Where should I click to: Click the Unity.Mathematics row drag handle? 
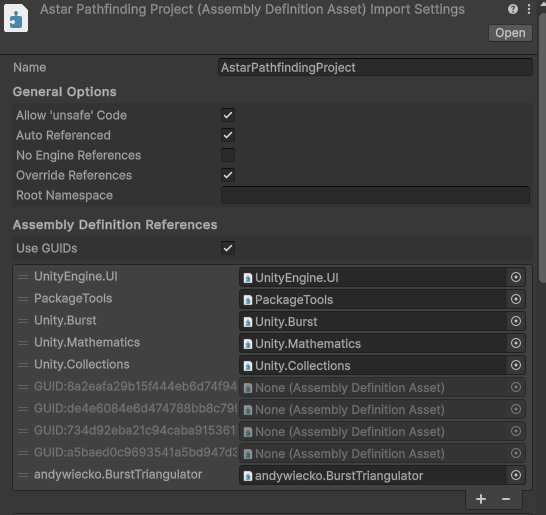click(x=23, y=343)
